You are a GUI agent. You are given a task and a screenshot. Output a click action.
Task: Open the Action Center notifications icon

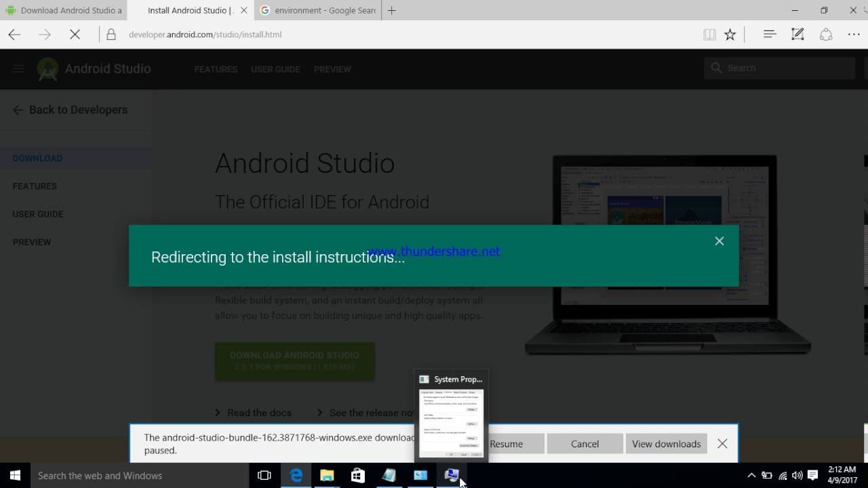coord(813,476)
